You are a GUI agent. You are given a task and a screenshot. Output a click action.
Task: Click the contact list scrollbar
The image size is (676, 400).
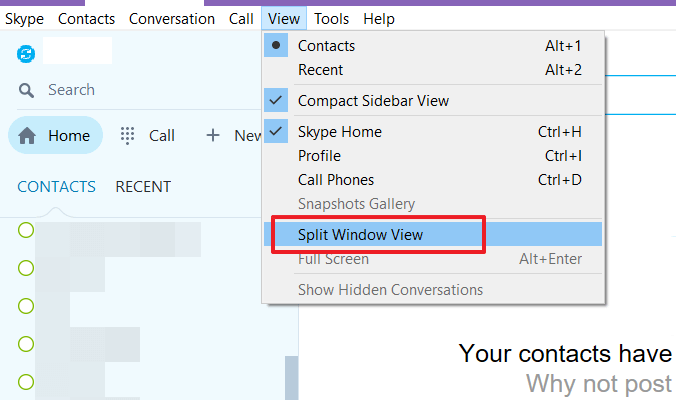tap(291, 378)
